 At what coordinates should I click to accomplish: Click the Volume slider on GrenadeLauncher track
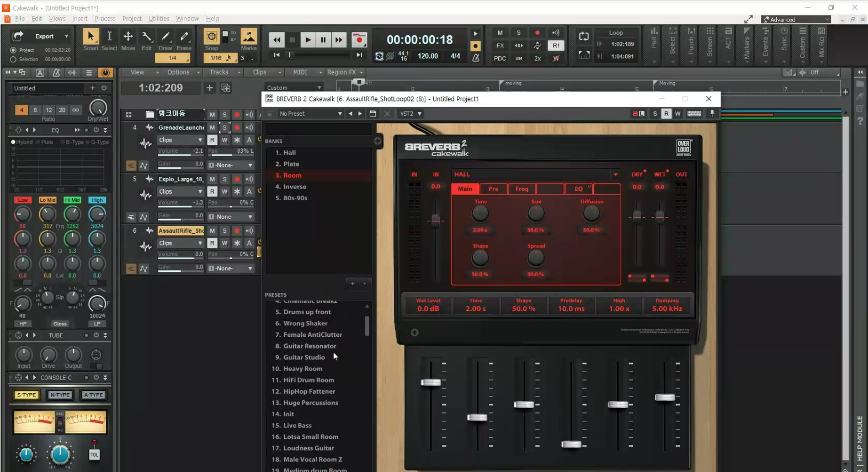point(180,152)
